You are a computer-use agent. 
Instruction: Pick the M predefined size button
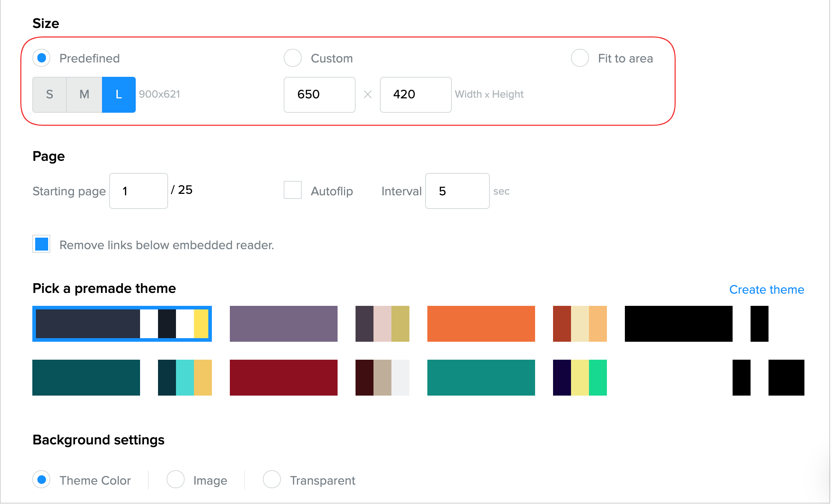(84, 94)
